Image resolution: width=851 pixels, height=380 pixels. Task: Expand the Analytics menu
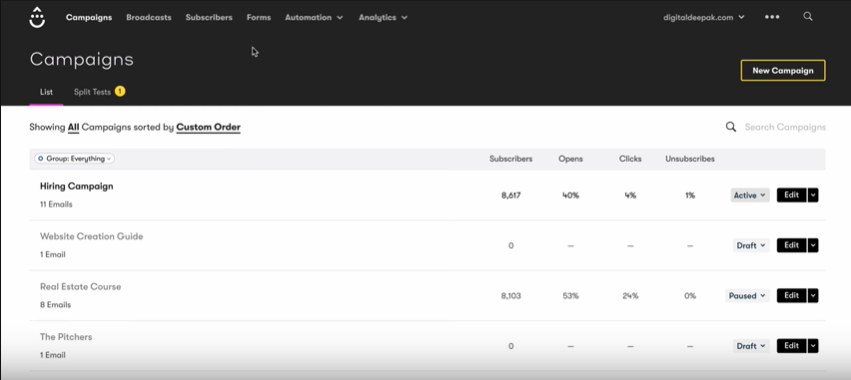pyautogui.click(x=383, y=17)
